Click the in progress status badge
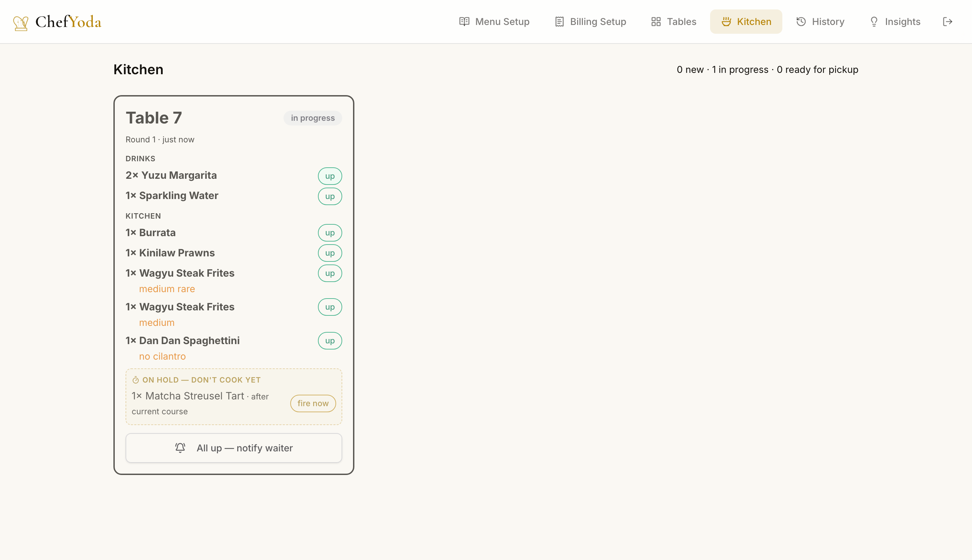Screen dimensions: 972x560 (x=313, y=118)
